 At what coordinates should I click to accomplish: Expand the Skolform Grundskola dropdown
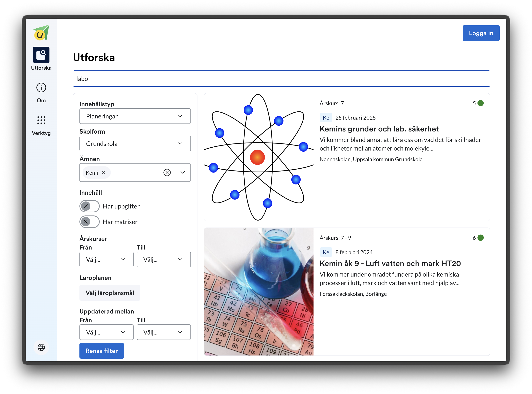(135, 144)
